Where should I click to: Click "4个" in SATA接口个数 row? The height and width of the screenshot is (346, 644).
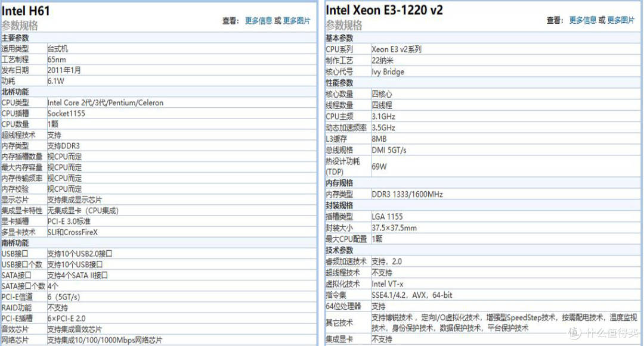(x=53, y=286)
